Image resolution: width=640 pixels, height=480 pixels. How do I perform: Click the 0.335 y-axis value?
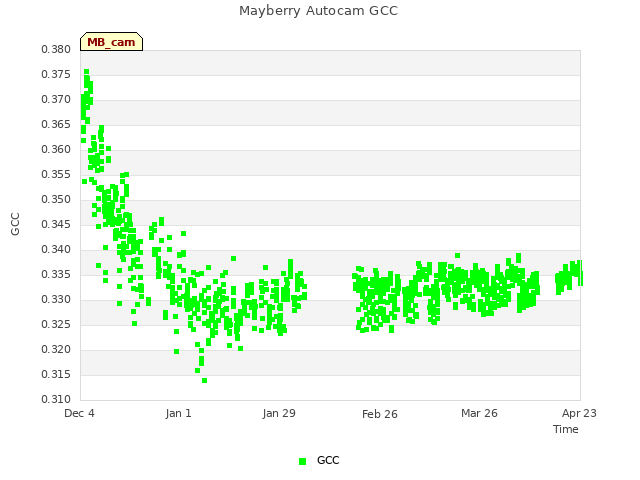coord(56,275)
